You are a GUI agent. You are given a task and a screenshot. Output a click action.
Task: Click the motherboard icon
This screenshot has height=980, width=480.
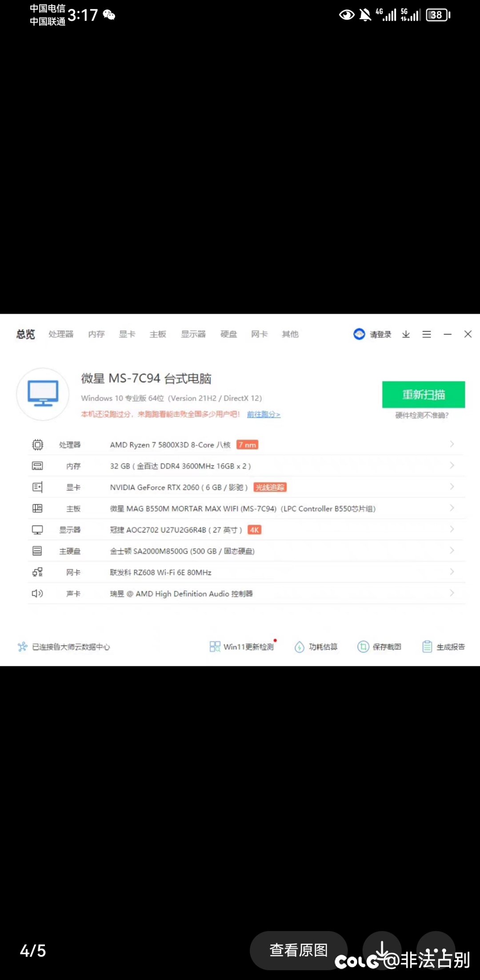(x=38, y=508)
